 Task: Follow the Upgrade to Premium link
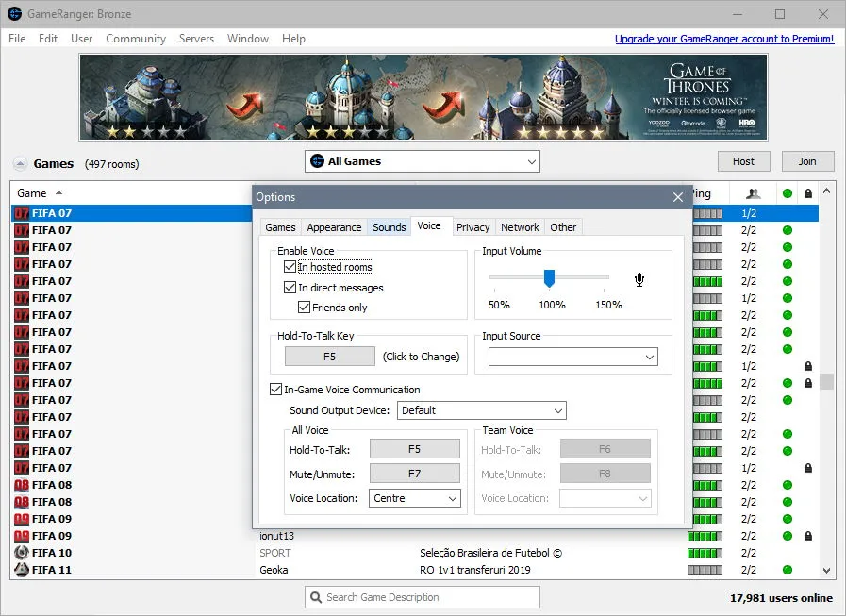pos(724,39)
